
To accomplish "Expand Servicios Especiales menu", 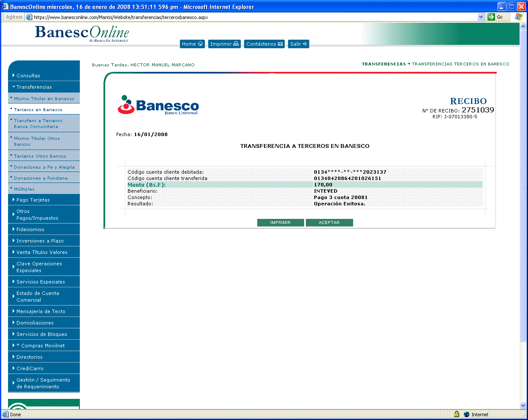I will coord(44,282).
